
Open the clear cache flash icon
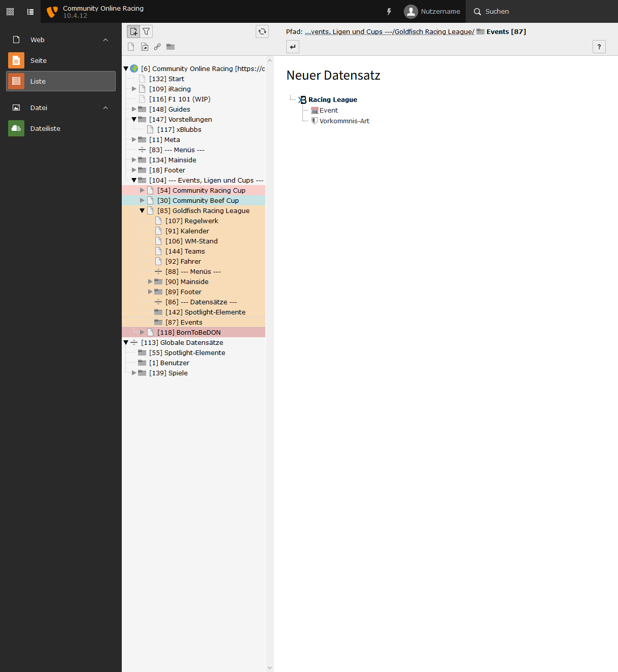389,11
